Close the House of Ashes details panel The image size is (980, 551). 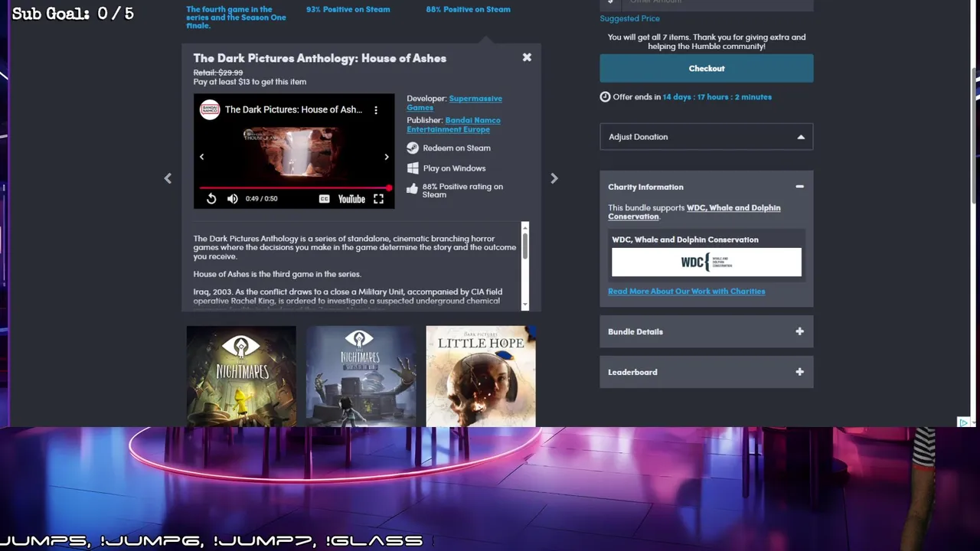527,57
